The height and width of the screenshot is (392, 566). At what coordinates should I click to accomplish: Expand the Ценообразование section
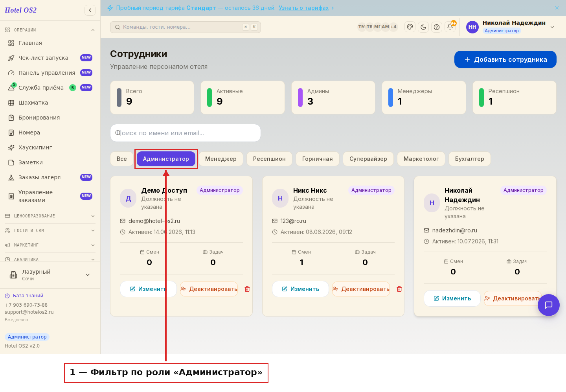50,216
